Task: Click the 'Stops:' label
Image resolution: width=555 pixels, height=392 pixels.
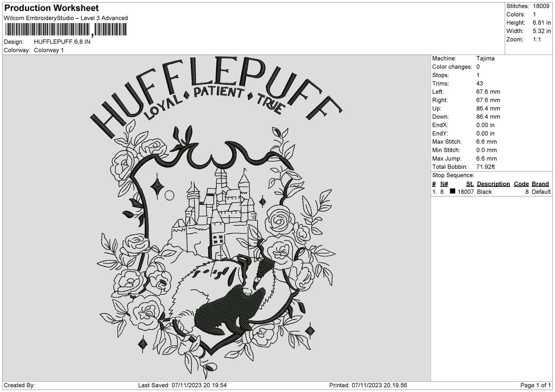Action: click(x=440, y=75)
